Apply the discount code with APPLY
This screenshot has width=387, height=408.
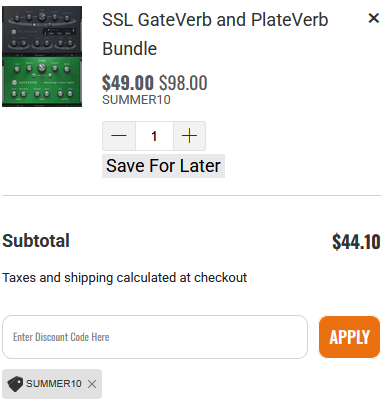coord(349,337)
